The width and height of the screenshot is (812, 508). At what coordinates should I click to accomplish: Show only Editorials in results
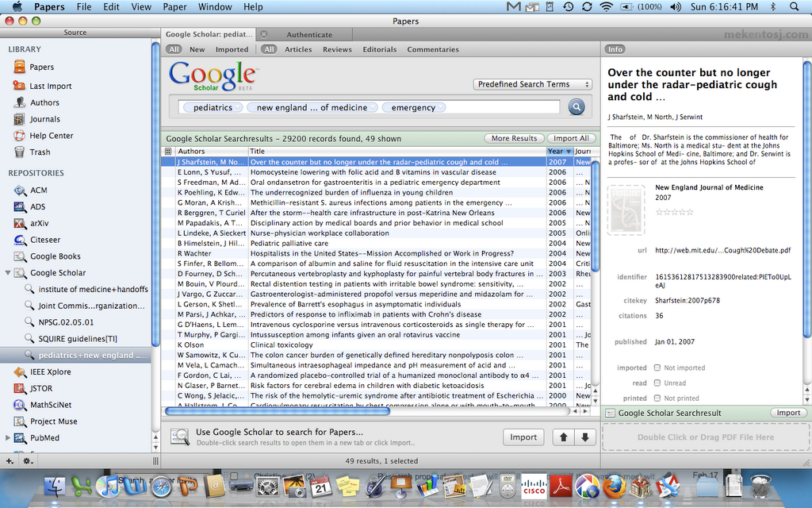380,50
